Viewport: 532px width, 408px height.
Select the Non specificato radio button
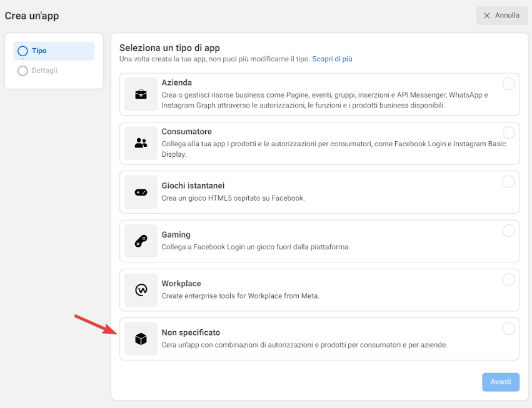(509, 328)
